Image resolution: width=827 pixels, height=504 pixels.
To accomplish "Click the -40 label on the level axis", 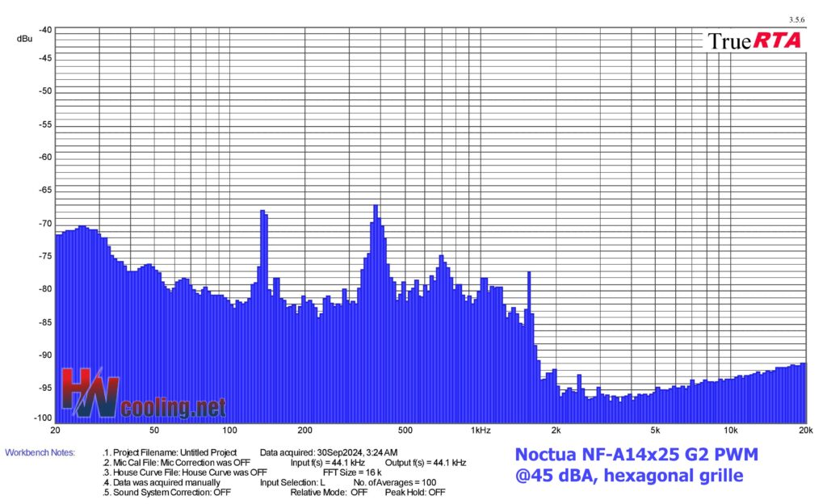I will coord(44,30).
